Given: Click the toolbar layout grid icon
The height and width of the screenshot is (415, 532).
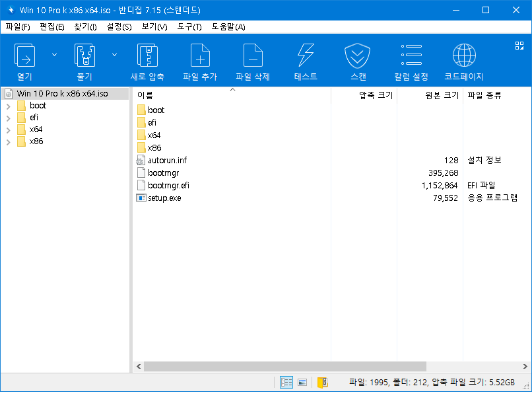Looking at the screenshot, I should [x=519, y=46].
